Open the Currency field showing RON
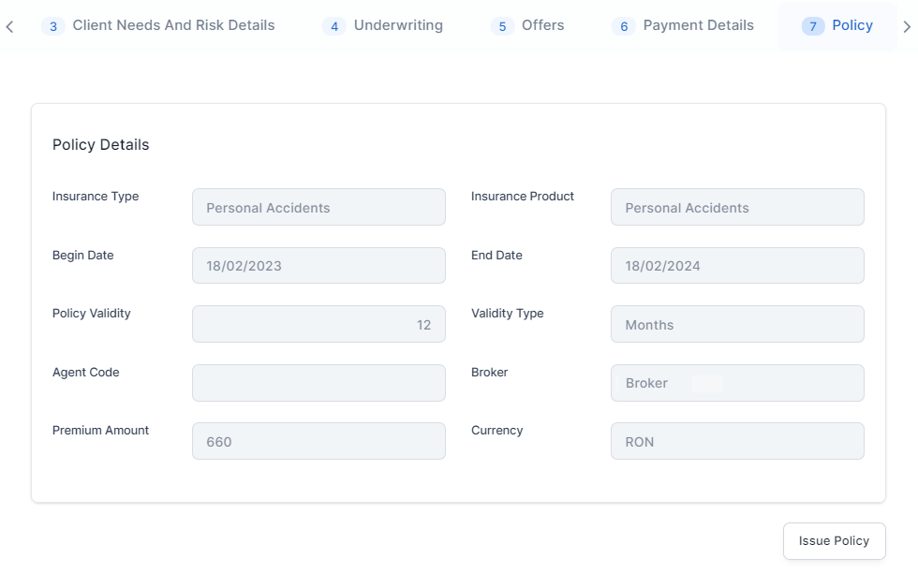Screen dimensions: 918x588 pos(737,441)
